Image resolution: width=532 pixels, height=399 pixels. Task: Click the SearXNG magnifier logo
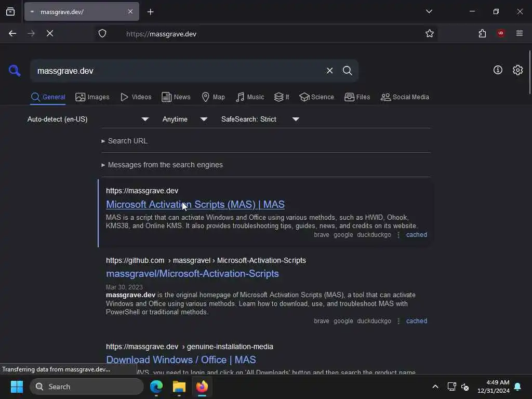point(15,71)
